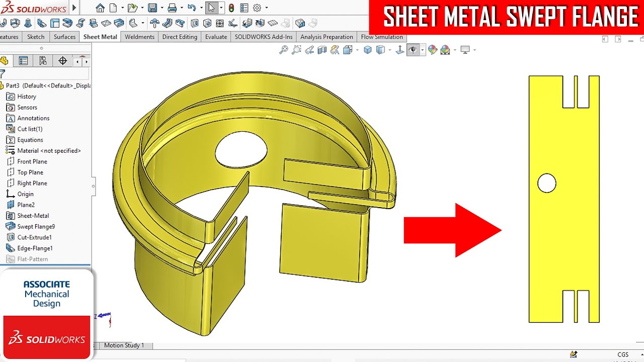Screen dimensions: 644x362
Task: Open the Display Style dropdown arrow
Action: point(390,50)
